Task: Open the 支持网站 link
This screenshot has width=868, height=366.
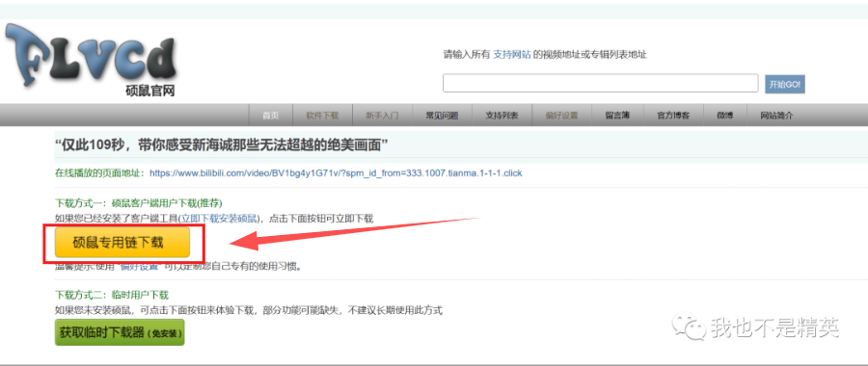Action: [511, 54]
